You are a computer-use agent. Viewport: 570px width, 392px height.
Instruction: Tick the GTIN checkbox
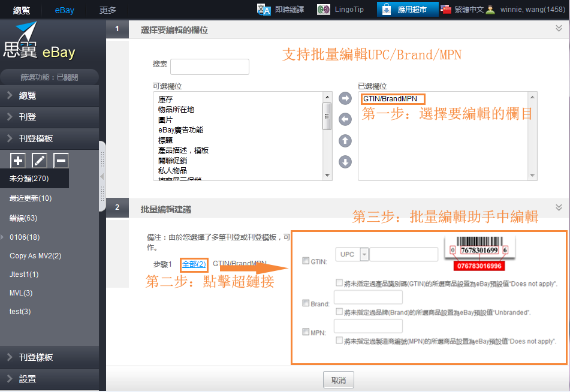[306, 260]
